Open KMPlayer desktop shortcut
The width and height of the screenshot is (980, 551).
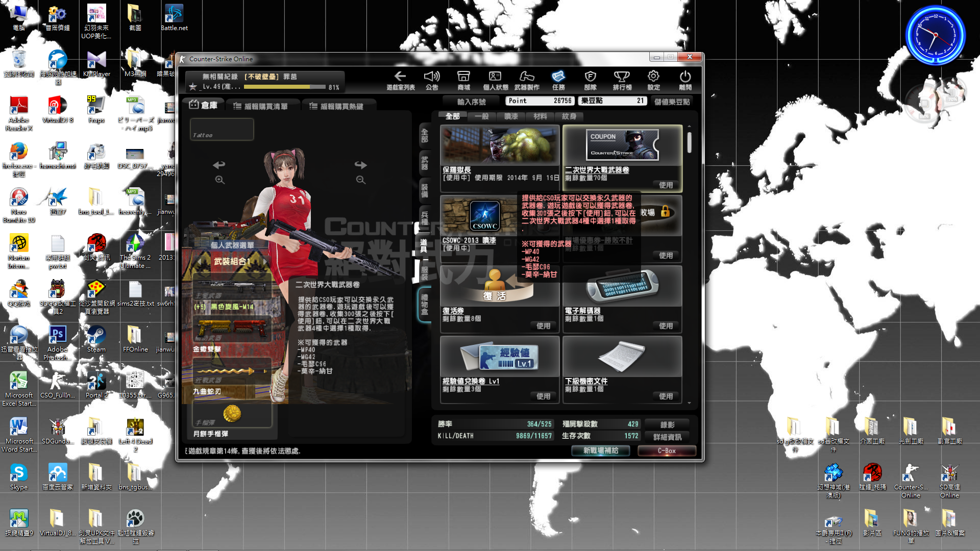tap(96, 64)
